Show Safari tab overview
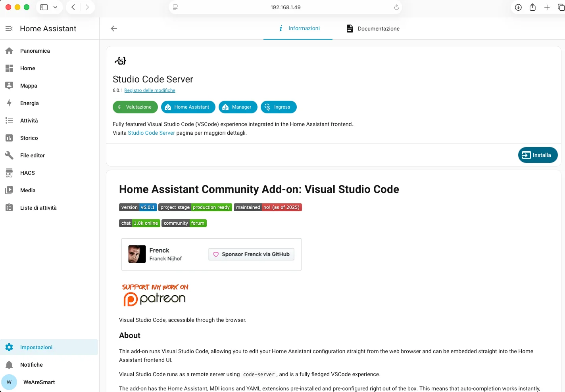The height and width of the screenshot is (392, 565). 561,7
